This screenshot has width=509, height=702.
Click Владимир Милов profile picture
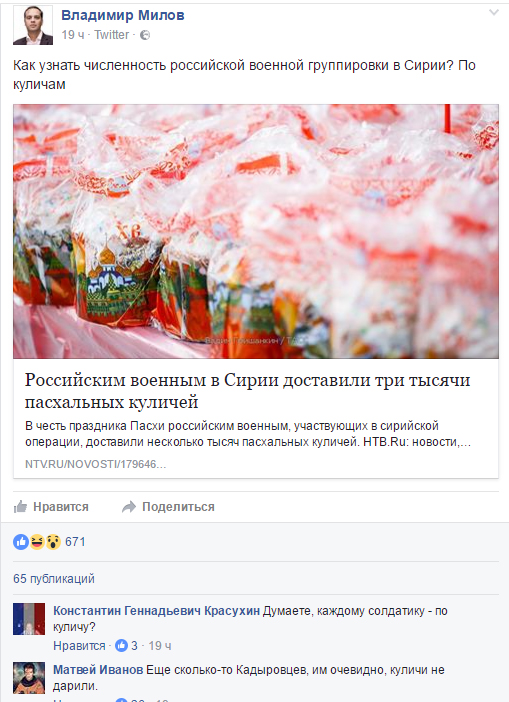pos(33,26)
